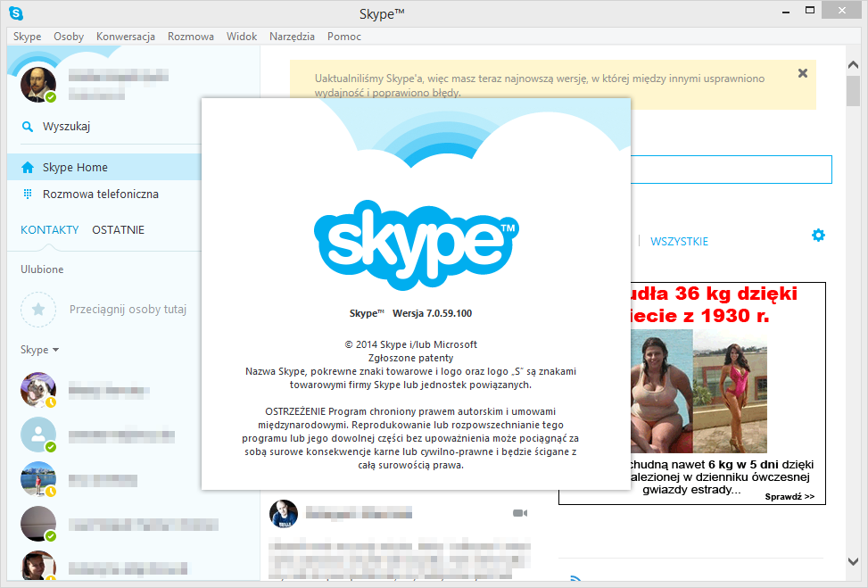Click the scrollbar down arrow
Viewport: 868px width, 588px height.
pyautogui.click(x=853, y=561)
